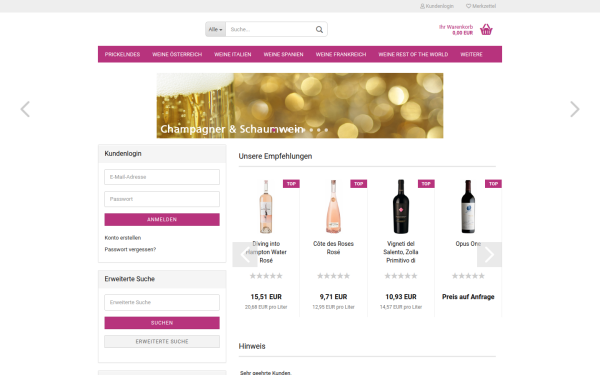The width and height of the screenshot is (600, 375).
Task: Open the Weitere menu
Action: coord(471,54)
